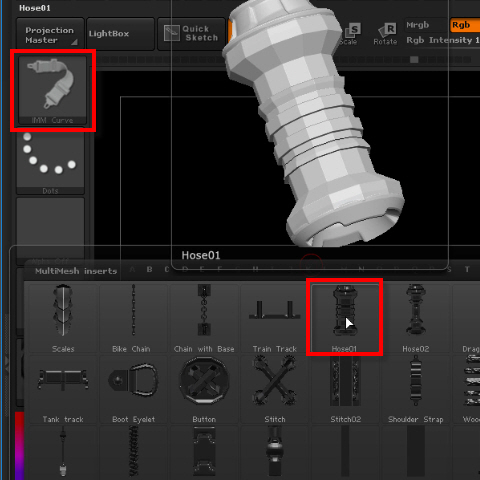
Task: Enable the Rotate mode button
Action: [385, 34]
